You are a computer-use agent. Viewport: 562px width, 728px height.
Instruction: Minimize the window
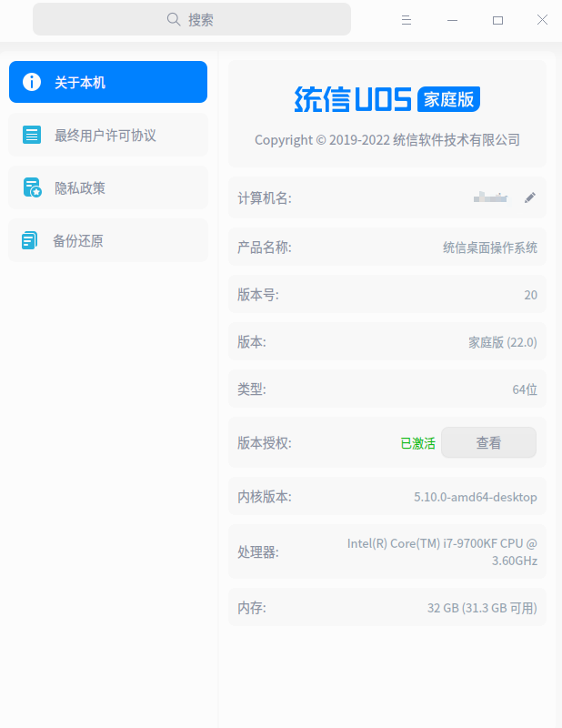(452, 20)
